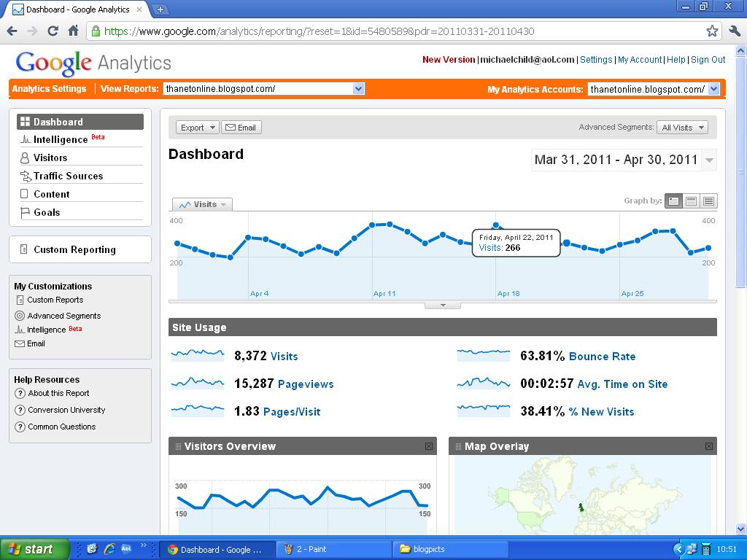This screenshot has width=747, height=560.
Task: Click Conversion University help icon
Action: [20, 410]
